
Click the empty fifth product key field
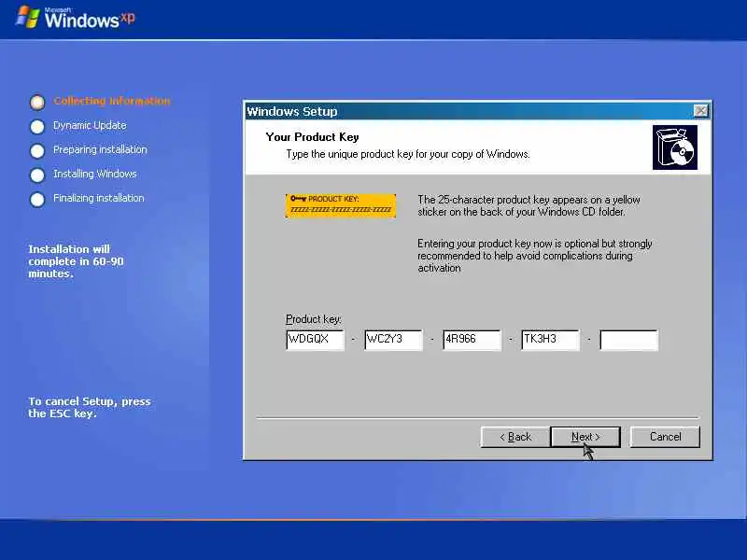[x=628, y=340]
